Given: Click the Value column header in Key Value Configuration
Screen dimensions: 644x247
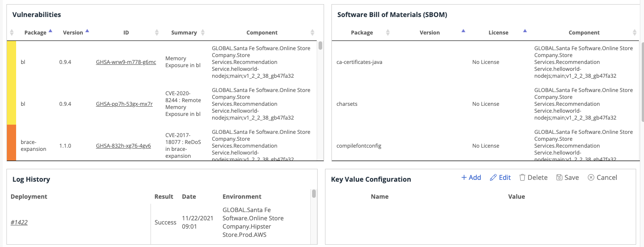Looking at the screenshot, I should 516,196.
